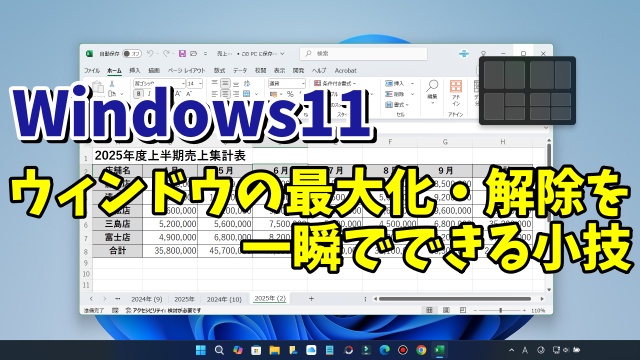
Task: Click the cut scissors icon
Action: 111,84
